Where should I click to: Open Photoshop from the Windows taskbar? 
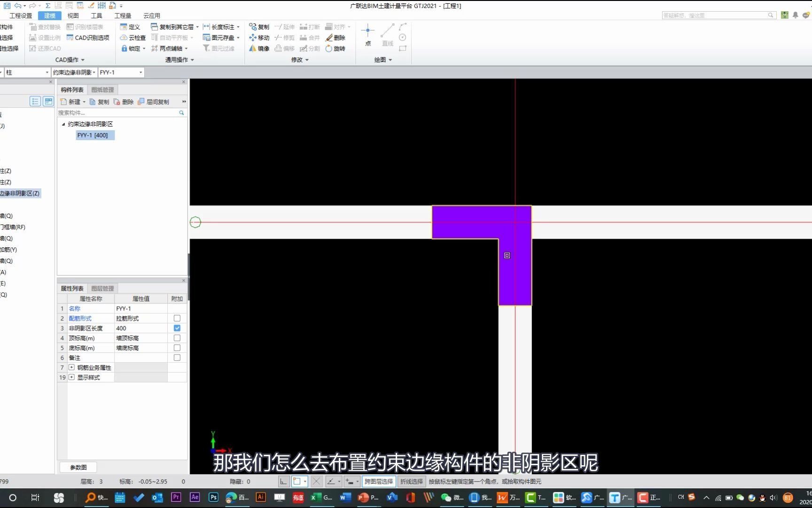213,497
